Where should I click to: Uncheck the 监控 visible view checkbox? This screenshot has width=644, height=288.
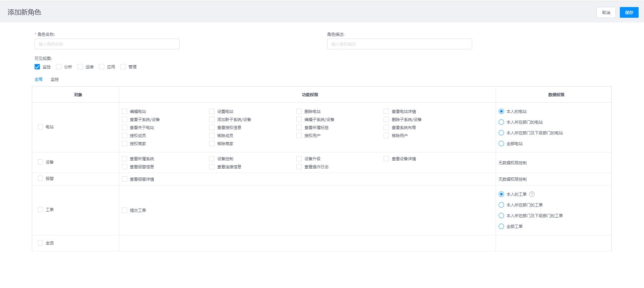tap(37, 67)
